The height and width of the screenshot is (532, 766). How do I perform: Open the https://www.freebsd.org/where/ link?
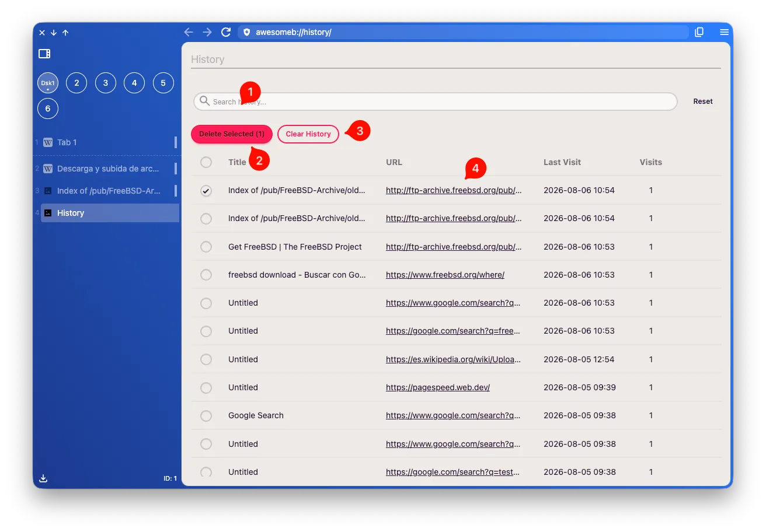click(445, 275)
